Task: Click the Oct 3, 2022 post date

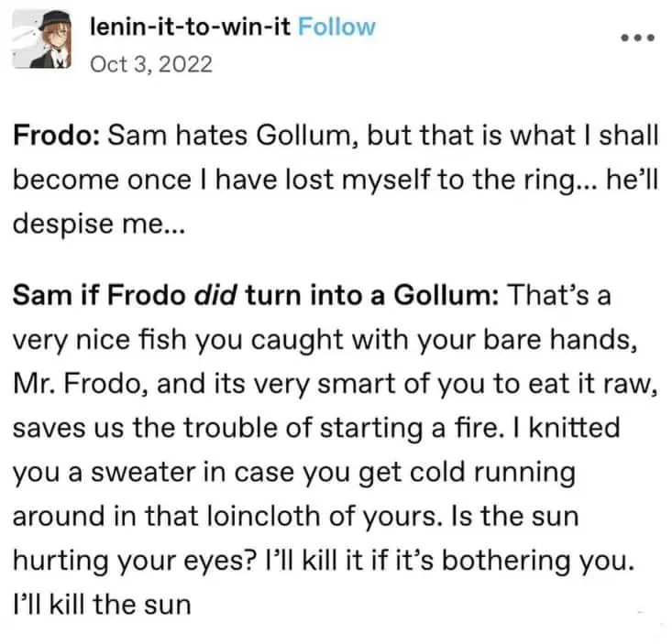Action: click(x=153, y=64)
